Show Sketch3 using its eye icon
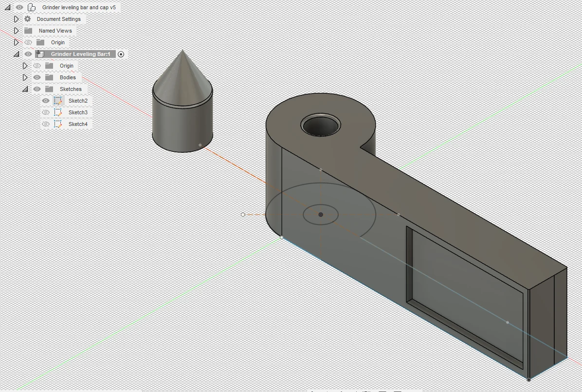582x392 pixels. (46, 112)
